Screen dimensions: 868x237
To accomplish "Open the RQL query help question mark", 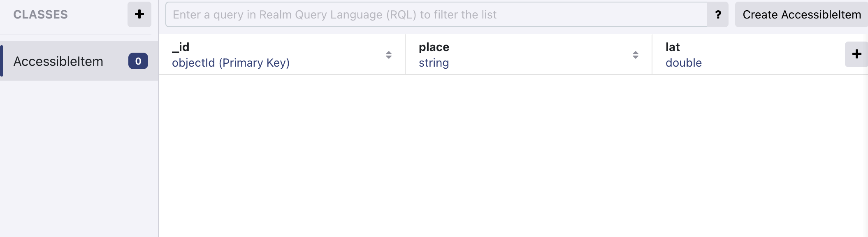I will click(x=718, y=14).
